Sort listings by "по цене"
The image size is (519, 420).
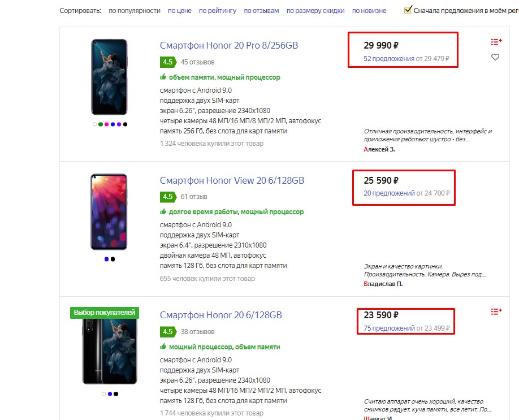click(180, 11)
